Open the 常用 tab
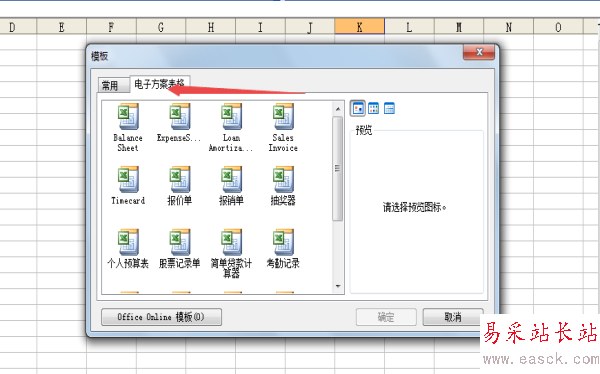The width and height of the screenshot is (600, 374). 113,85
